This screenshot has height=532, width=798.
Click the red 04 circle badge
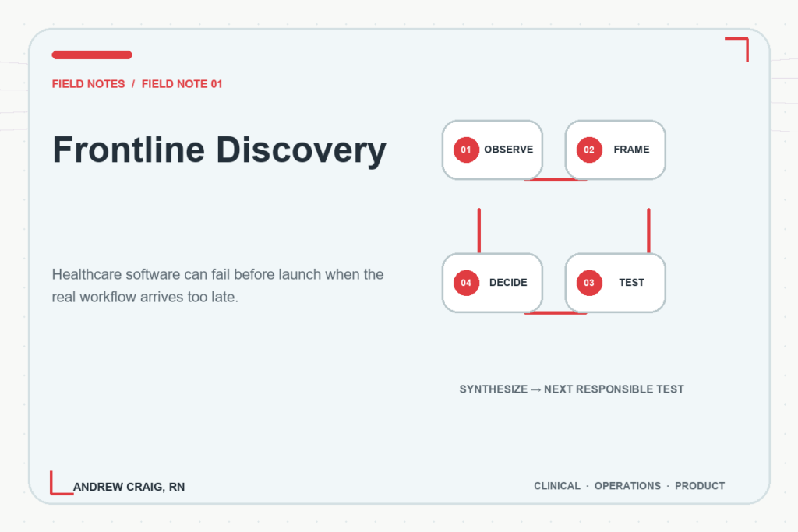(466, 283)
